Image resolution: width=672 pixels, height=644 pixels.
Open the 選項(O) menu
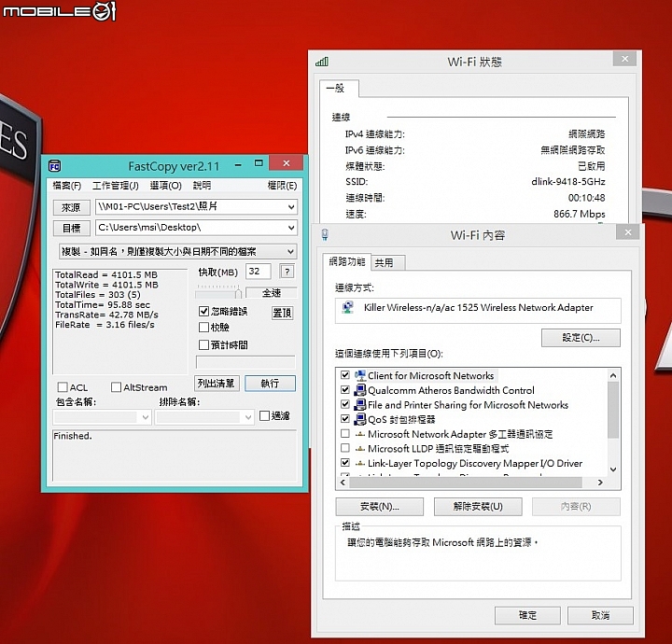[165, 186]
